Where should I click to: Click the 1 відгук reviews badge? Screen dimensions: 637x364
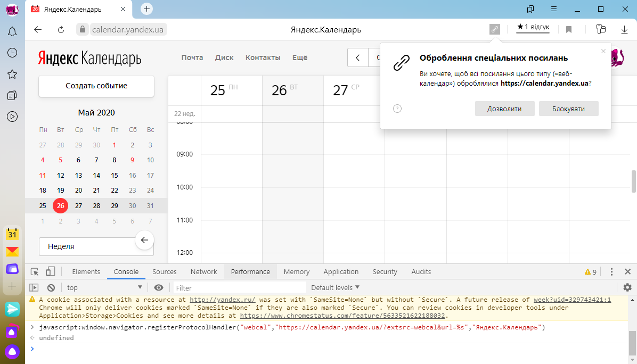(533, 28)
